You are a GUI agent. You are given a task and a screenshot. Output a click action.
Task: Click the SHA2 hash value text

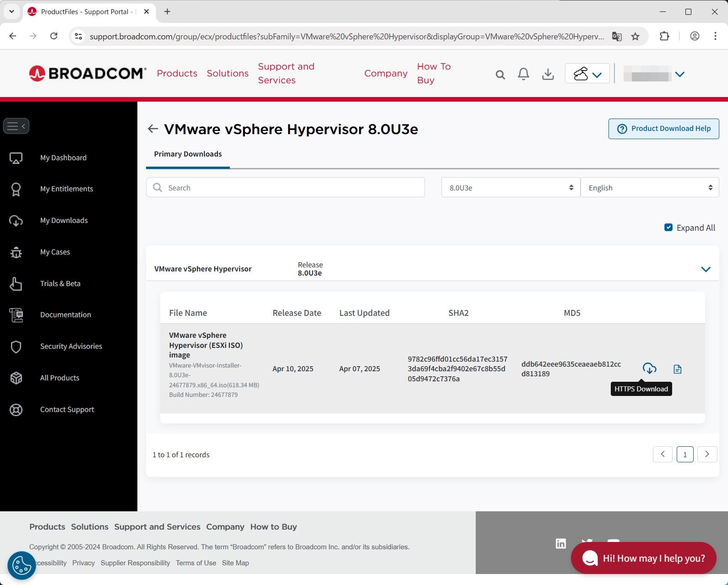[x=457, y=369]
